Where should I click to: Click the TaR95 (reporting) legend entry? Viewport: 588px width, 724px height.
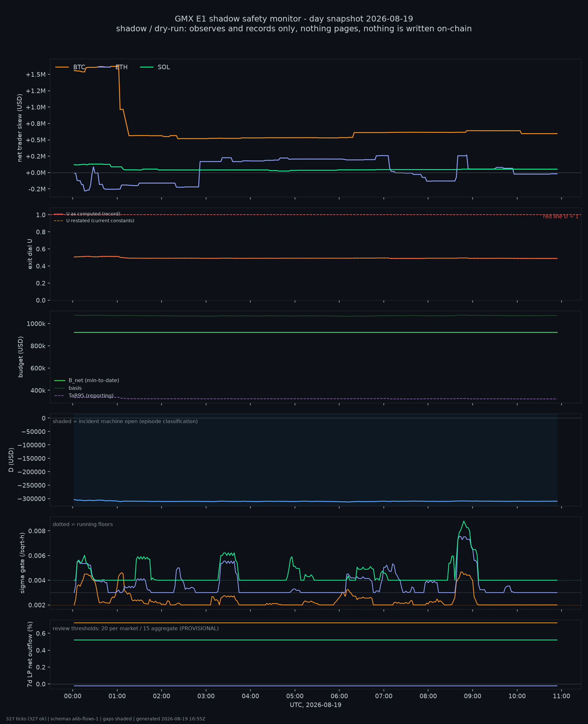coord(84,396)
